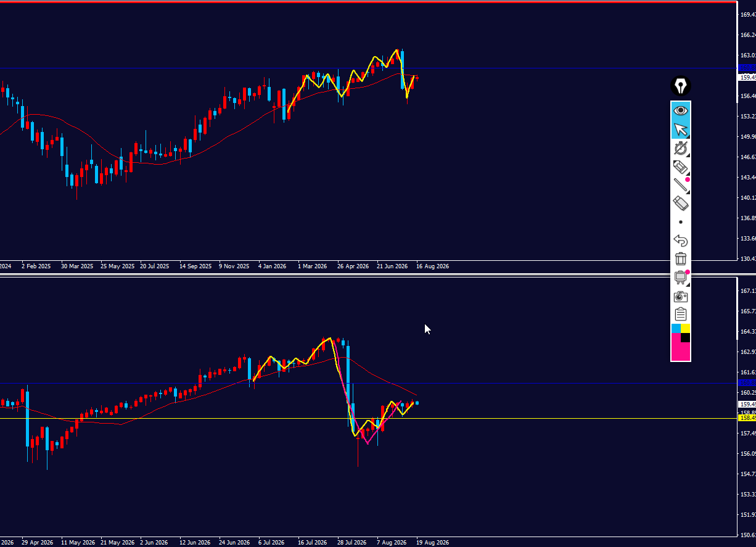Click the '21 Jun 2026' date label
The height and width of the screenshot is (547, 756).
tap(392, 266)
